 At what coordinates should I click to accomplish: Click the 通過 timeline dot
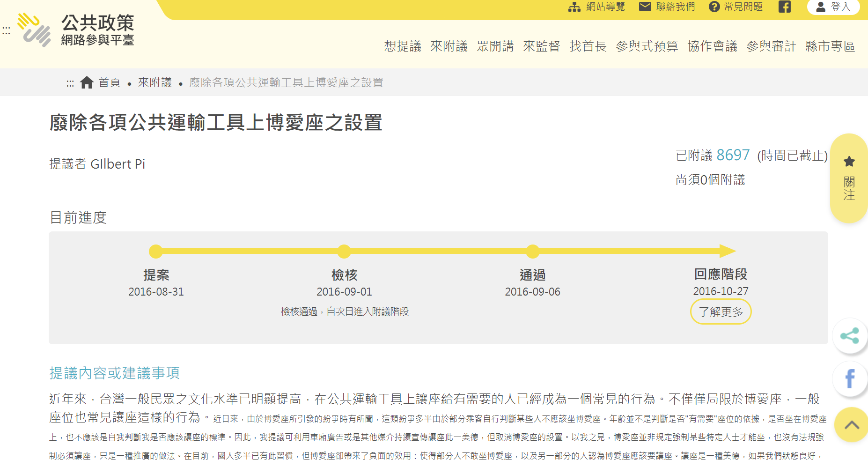pos(533,251)
